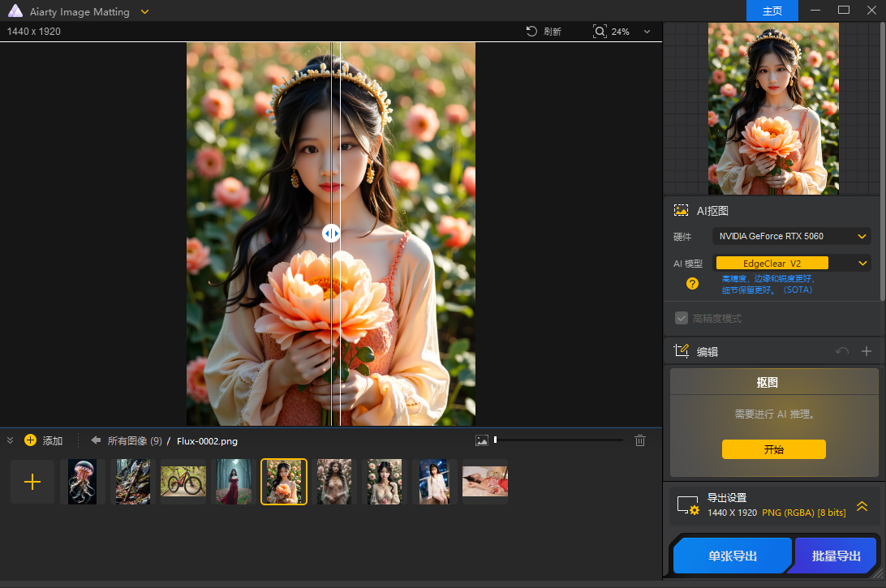The width and height of the screenshot is (886, 588).
Task: Click 开始 to run AI inference
Action: point(773,449)
